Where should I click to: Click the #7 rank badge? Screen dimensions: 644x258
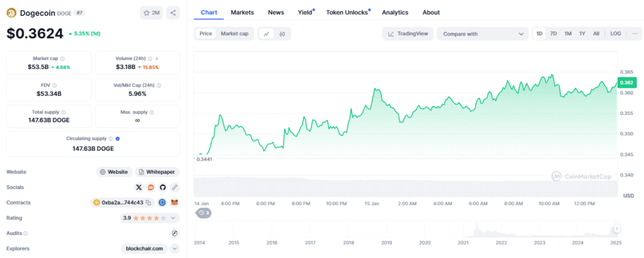tap(79, 13)
